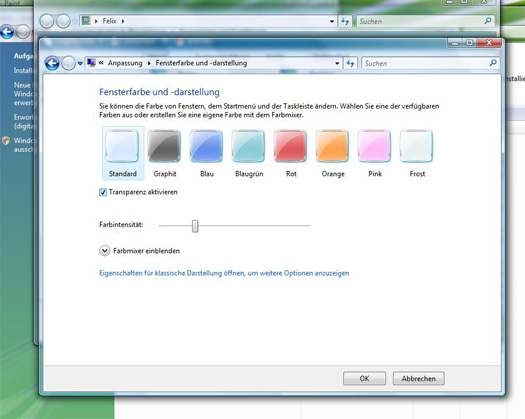Maximize the Fensterfarbe window

pos(469,43)
